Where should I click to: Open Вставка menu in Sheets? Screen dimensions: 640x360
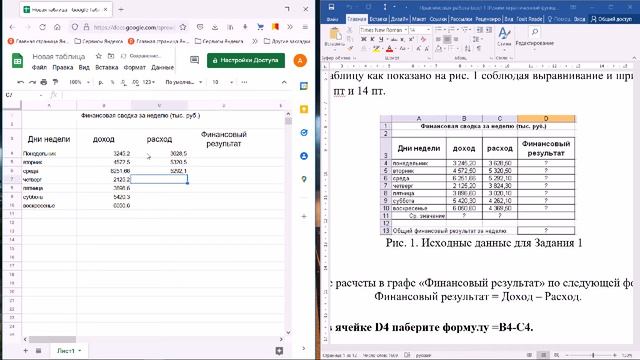pyautogui.click(x=107, y=67)
